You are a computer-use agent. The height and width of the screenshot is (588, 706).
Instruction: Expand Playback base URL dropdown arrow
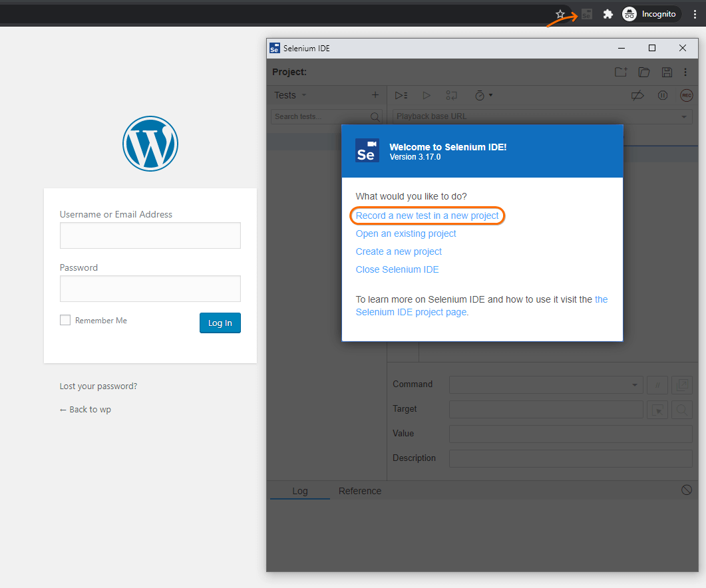(x=684, y=117)
